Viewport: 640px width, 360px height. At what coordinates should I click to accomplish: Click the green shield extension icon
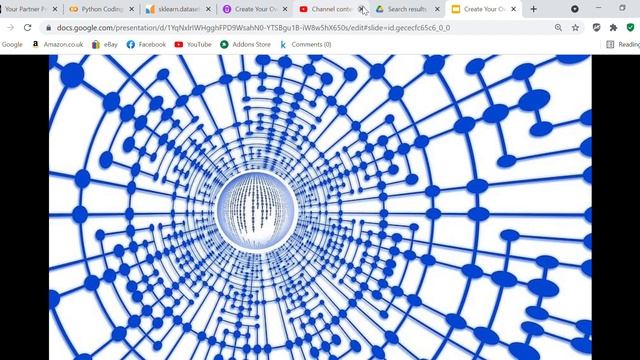630,28
